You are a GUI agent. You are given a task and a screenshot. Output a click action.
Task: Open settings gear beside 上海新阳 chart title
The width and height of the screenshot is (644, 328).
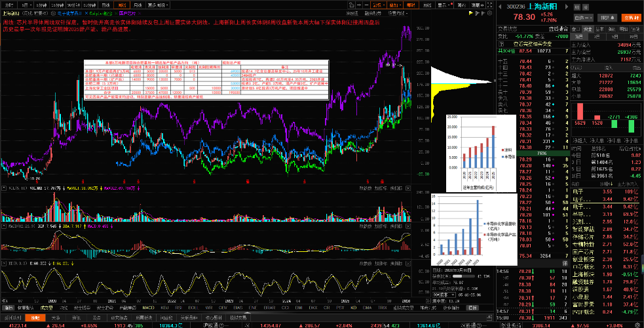[x=53, y=13]
